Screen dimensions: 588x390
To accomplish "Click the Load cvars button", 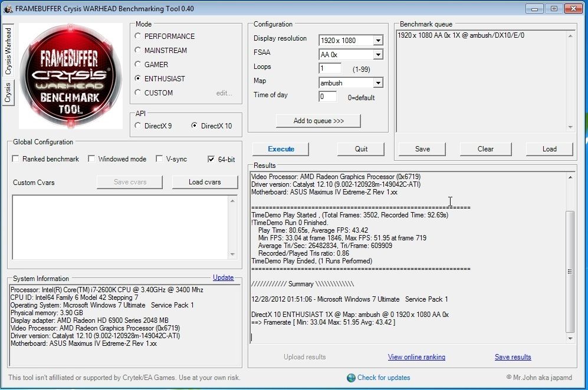I will [205, 182].
